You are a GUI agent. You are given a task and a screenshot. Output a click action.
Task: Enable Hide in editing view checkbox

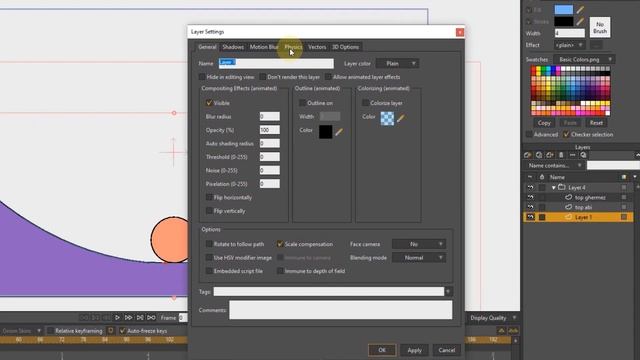[202, 77]
